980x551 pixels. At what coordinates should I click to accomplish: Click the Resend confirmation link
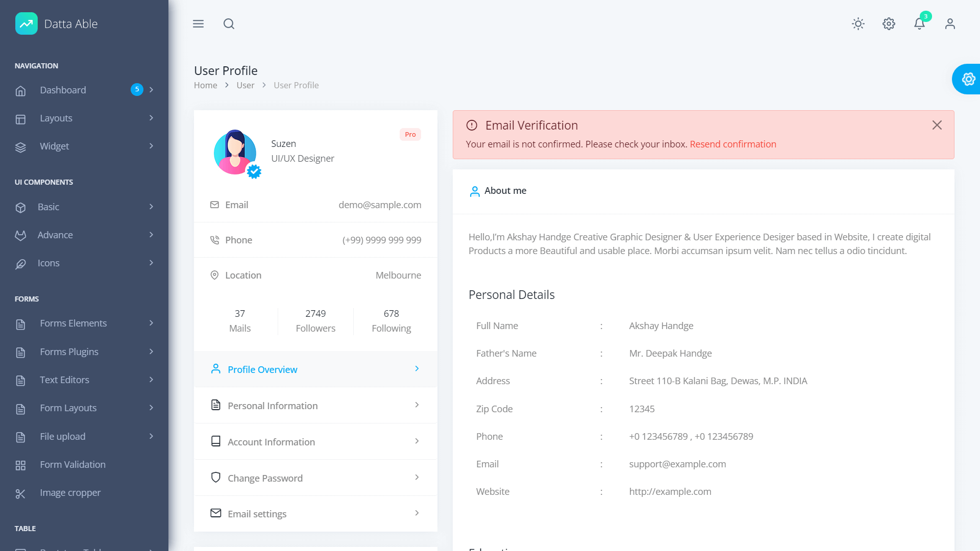[x=732, y=144]
